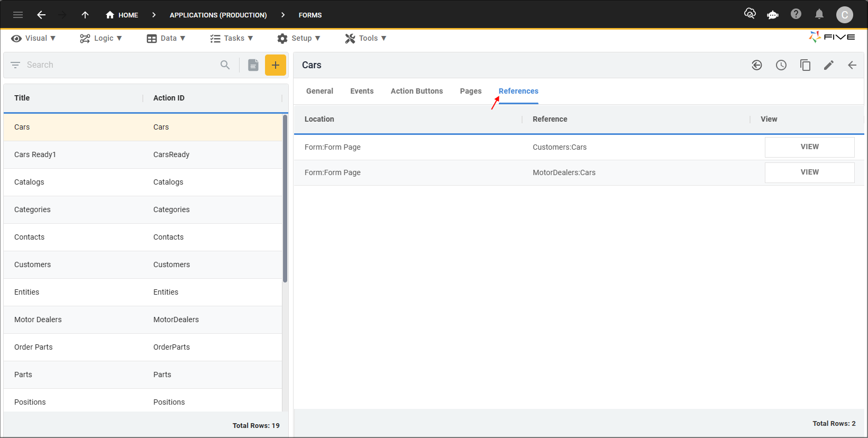Click the magnifier search icon
This screenshot has width=868, height=438.
click(225, 65)
